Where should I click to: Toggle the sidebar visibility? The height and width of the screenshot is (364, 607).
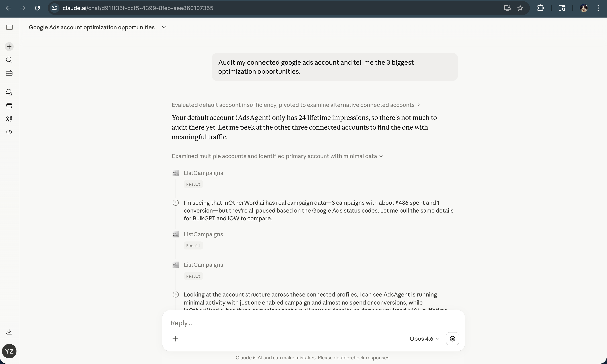click(9, 27)
